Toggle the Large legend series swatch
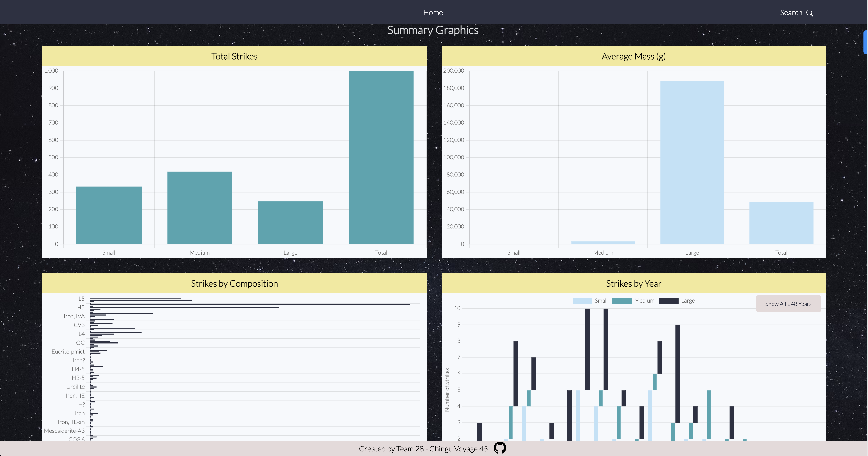The width and height of the screenshot is (868, 456). point(669,301)
